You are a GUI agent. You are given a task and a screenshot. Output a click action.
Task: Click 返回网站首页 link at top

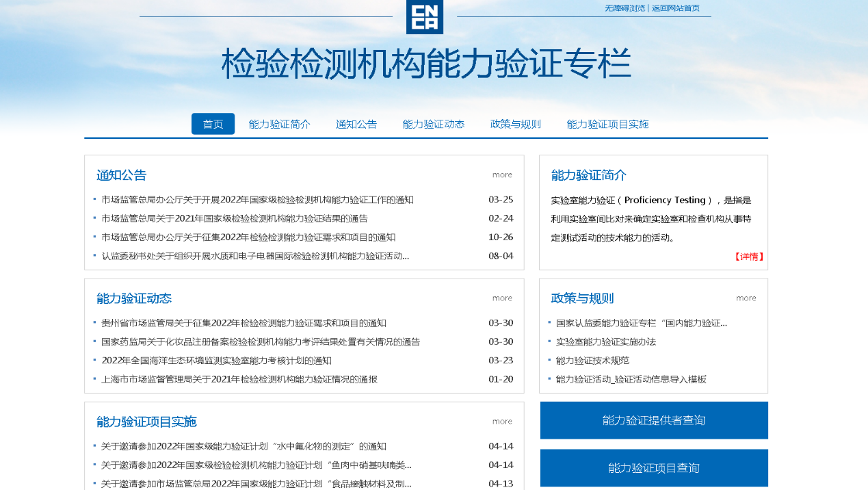(x=675, y=8)
